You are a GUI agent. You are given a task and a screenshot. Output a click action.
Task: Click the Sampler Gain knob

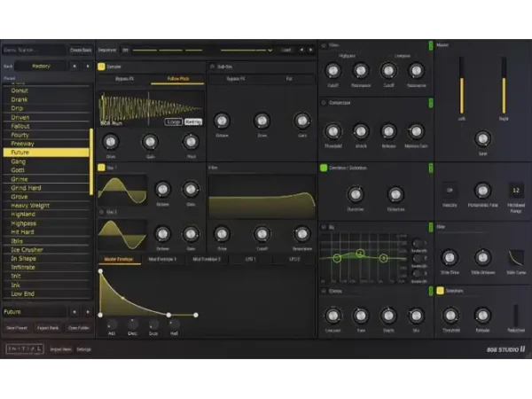(x=151, y=142)
